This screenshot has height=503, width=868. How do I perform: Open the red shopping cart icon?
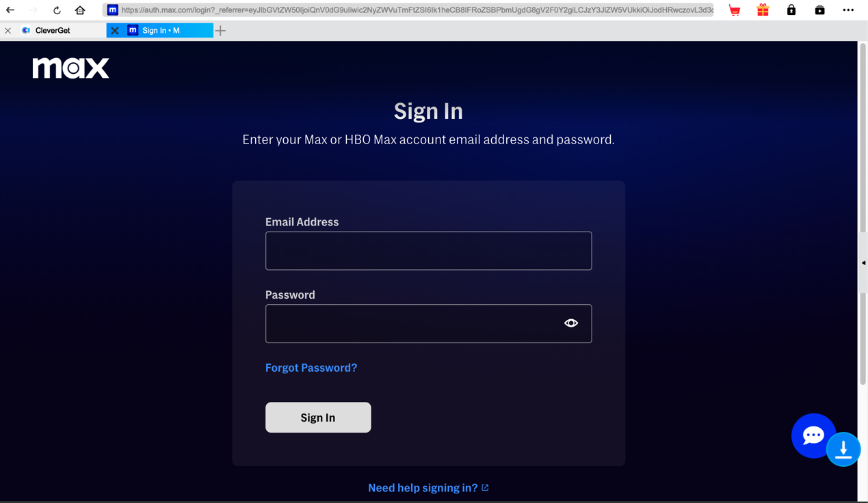coord(735,10)
